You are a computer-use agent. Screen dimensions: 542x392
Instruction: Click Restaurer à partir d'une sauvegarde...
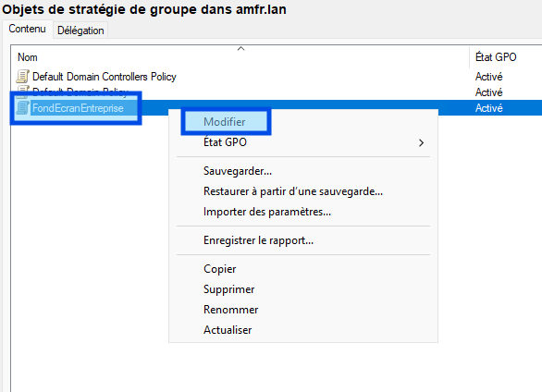pos(293,191)
